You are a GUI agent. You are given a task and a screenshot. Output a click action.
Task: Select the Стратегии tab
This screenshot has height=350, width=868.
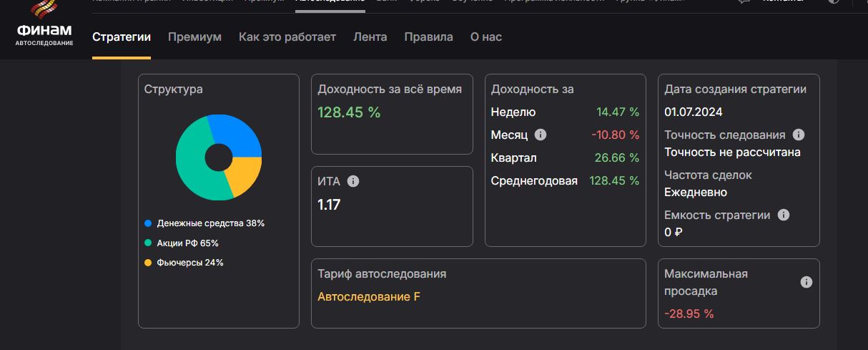[122, 37]
